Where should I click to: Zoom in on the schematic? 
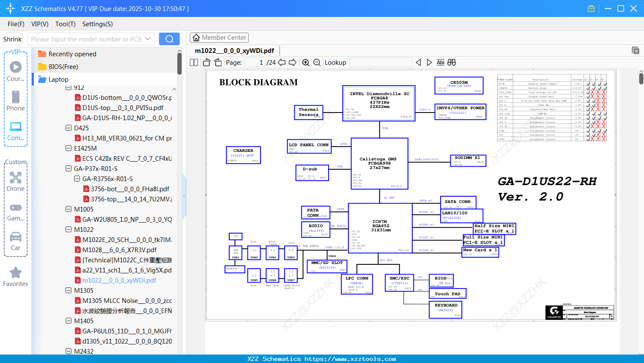[x=306, y=62]
